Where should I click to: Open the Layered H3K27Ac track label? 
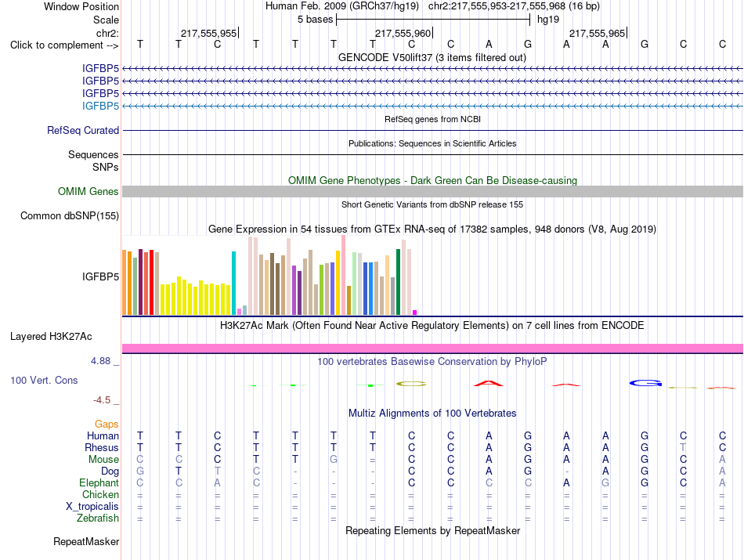(x=51, y=337)
